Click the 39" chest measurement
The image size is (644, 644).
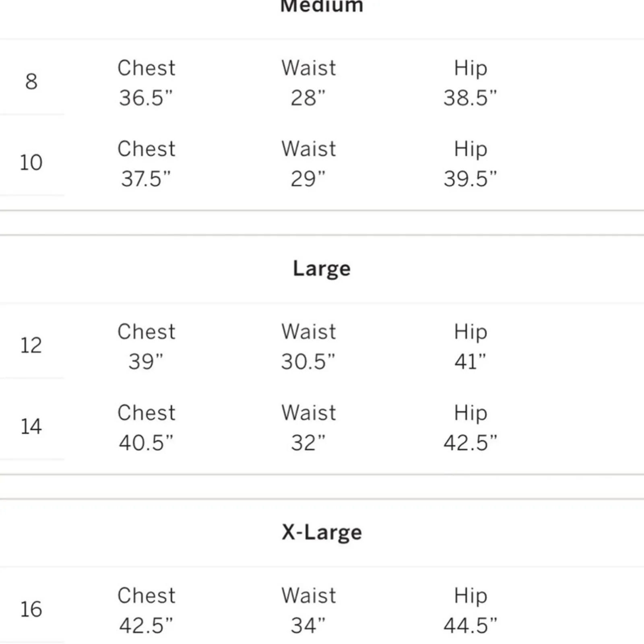[x=146, y=361]
